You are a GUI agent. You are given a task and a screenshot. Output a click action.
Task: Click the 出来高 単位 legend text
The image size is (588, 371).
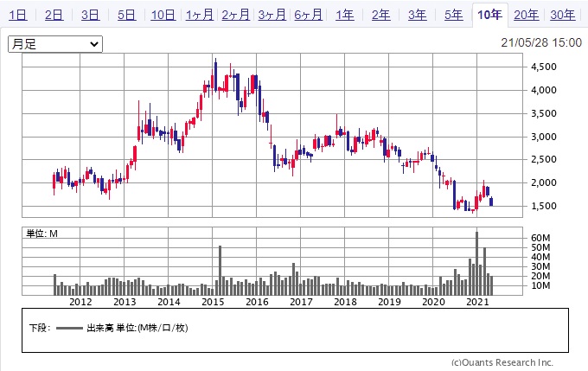(137, 329)
